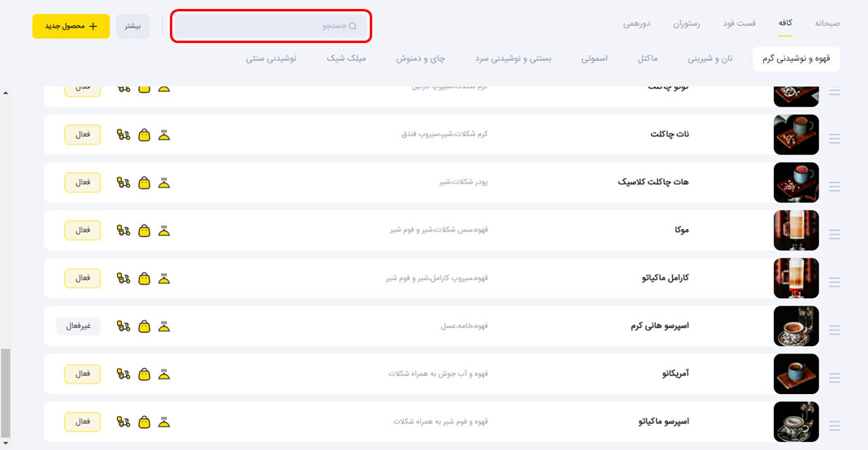Click آمریکانو's serving dish icon
This screenshot has width=868, height=450.
pos(164,374)
